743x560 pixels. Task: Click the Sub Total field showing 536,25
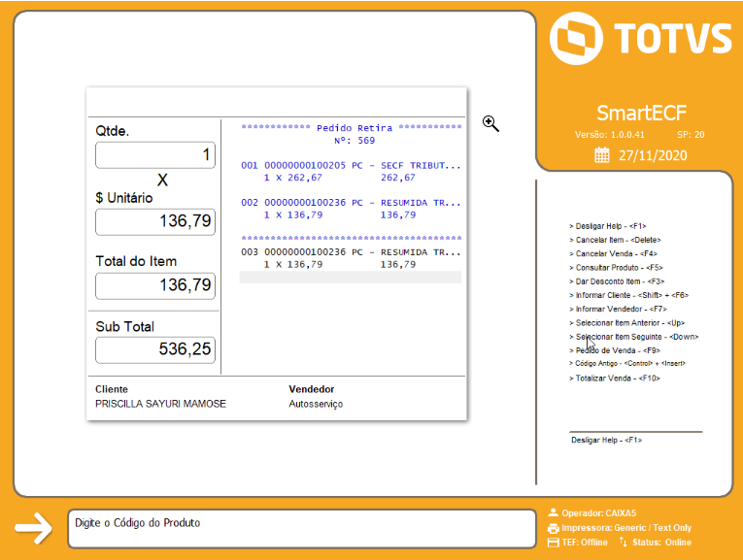pyautogui.click(x=155, y=349)
